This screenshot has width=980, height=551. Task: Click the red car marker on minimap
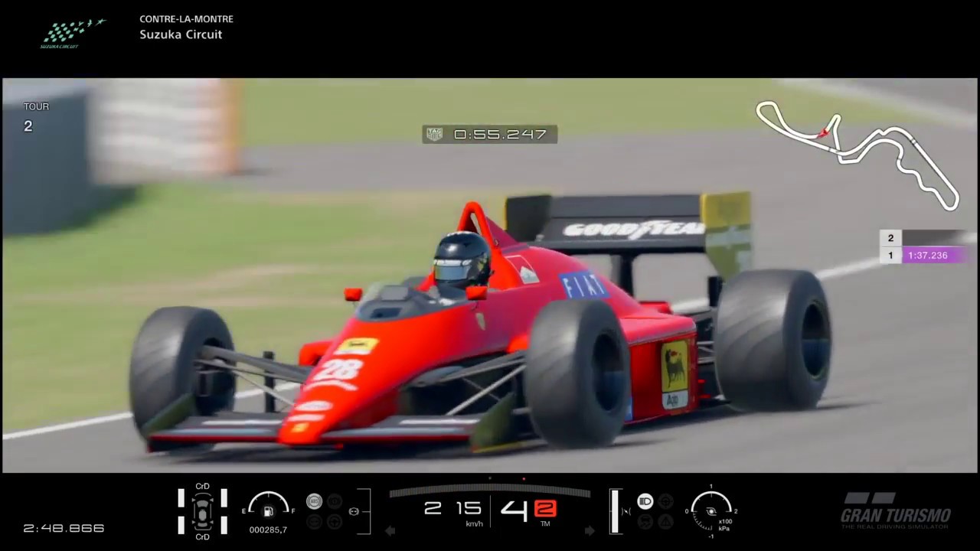[823, 132]
